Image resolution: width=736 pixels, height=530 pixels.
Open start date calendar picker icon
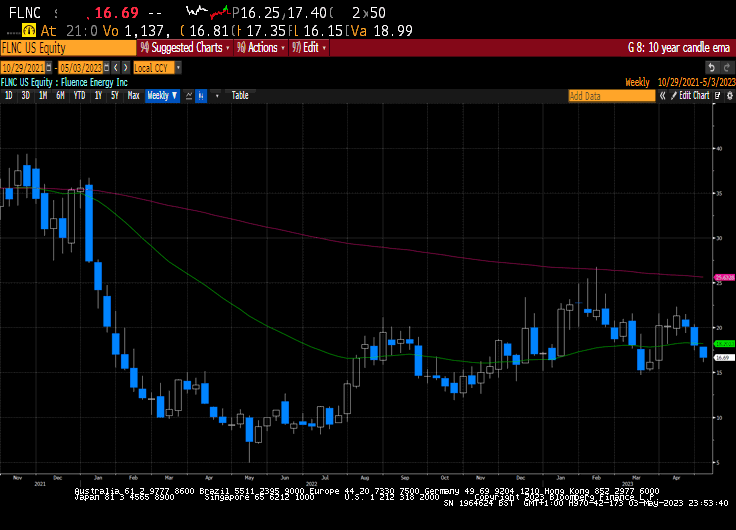[49, 68]
